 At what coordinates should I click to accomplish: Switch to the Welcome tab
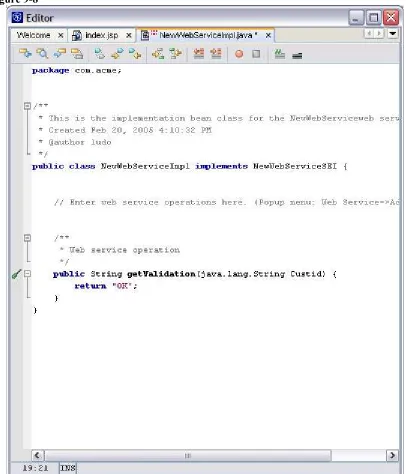33,35
